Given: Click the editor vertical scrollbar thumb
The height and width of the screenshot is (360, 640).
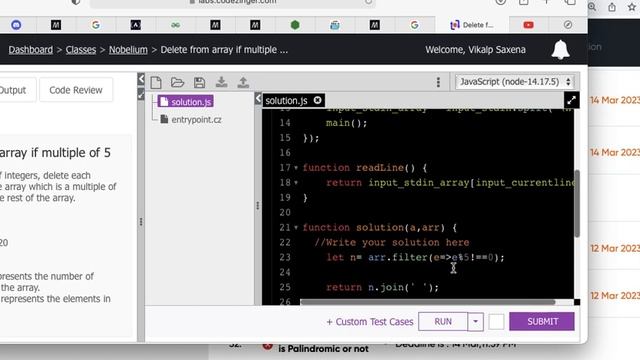Looking at the screenshot, I should coord(577,203).
